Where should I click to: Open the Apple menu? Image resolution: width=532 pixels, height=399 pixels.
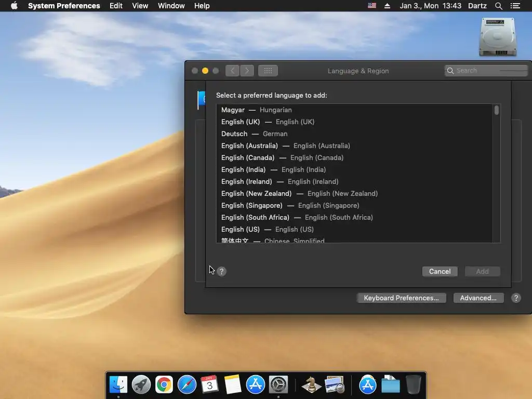[x=14, y=6]
